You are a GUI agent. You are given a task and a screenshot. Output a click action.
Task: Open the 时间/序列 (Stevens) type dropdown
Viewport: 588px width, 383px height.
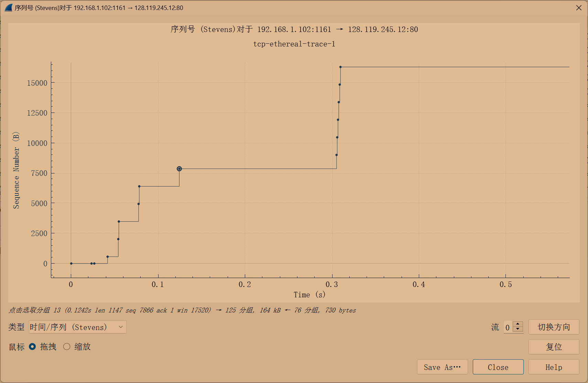pyautogui.click(x=77, y=327)
